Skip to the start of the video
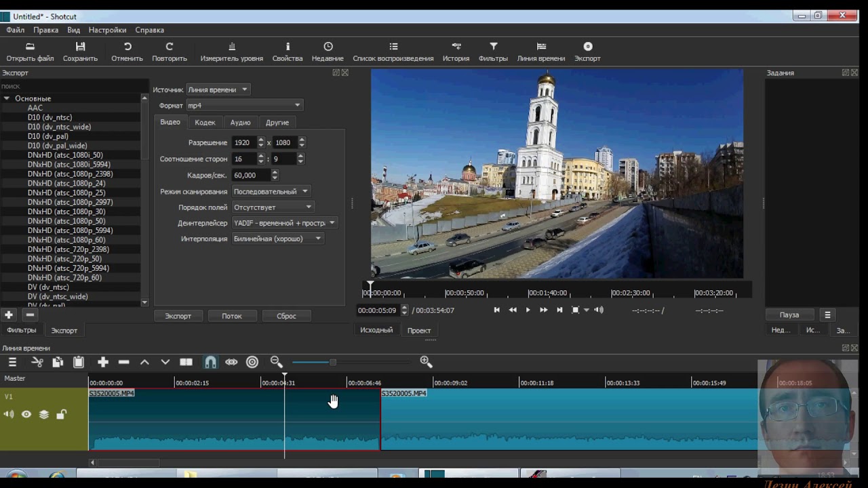This screenshot has height=488, width=868. [x=496, y=310]
